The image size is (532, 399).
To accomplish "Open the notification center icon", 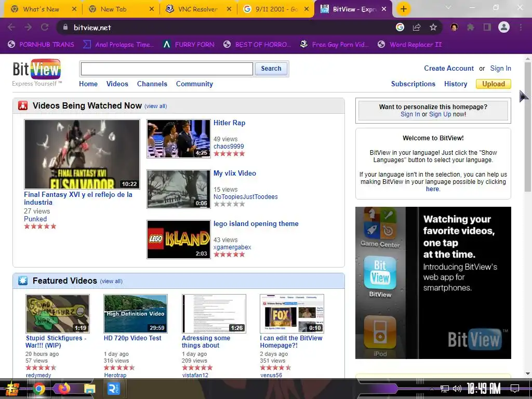I will click(x=515, y=389).
